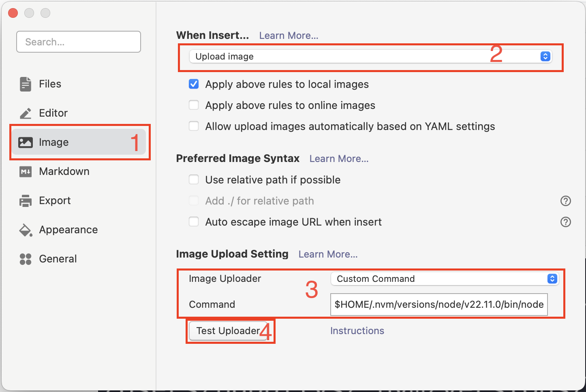Focus the preferences Search field
Viewport: 586px width, 392px height.
pos(79,42)
